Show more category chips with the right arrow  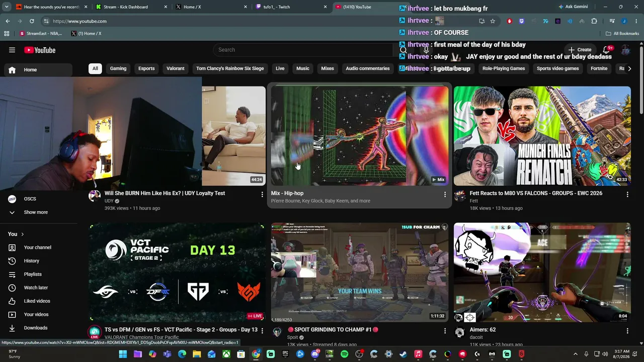coord(629,68)
